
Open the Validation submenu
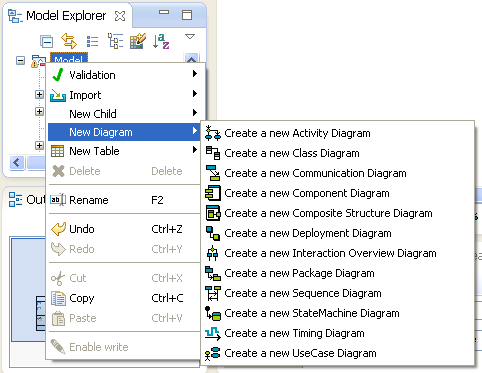pos(125,75)
